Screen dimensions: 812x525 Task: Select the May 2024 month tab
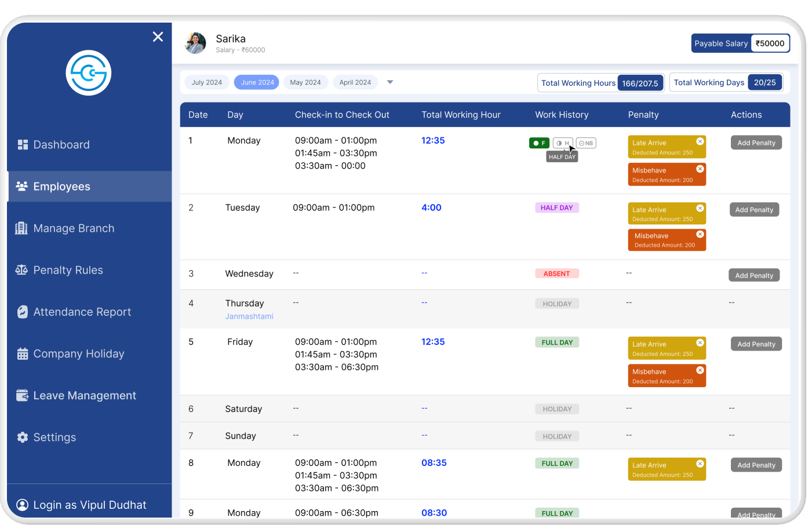(x=305, y=82)
